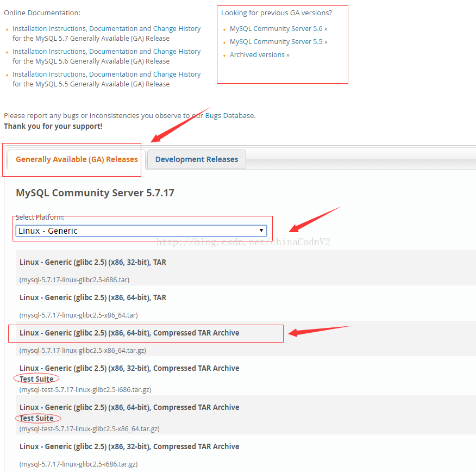The width and height of the screenshot is (476, 472).
Task: Select Test Suite label under 32-bit archive
Action: click(36, 379)
